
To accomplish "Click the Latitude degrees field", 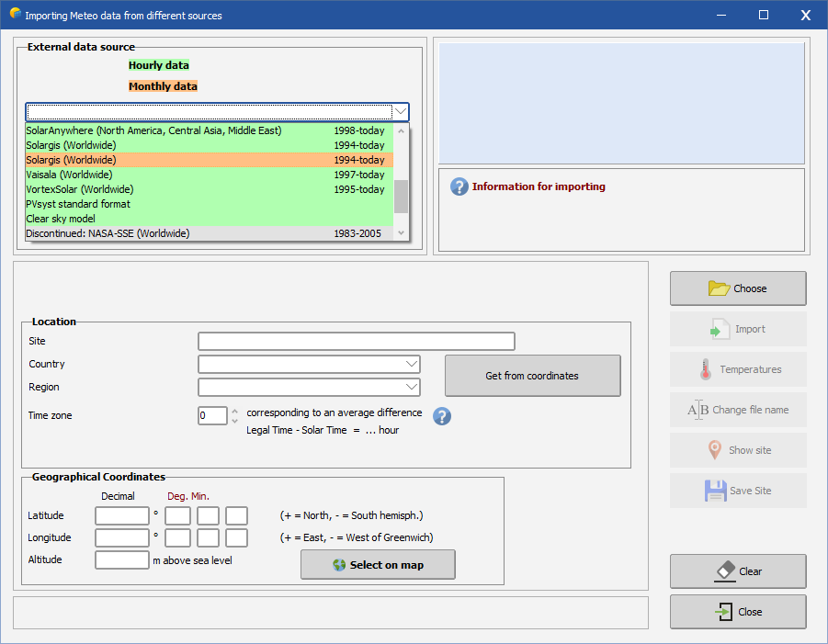I will coord(177,515).
